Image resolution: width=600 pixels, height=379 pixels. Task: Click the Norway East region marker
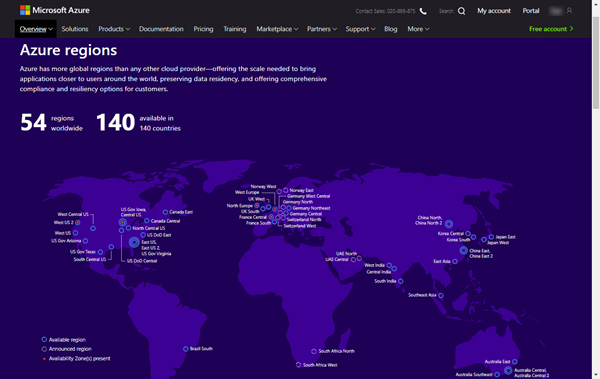pos(285,190)
